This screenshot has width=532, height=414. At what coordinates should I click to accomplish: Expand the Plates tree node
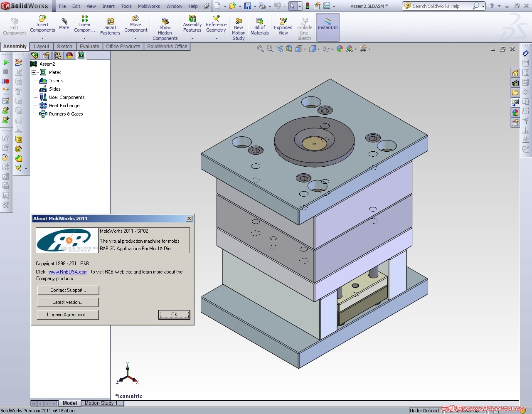34,72
